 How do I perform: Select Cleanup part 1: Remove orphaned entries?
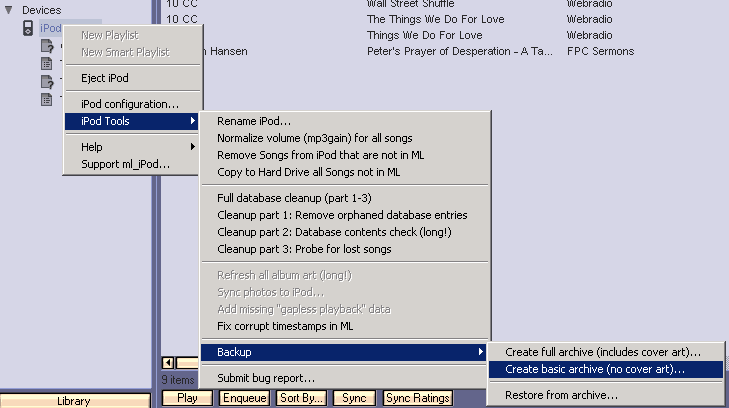345,215
